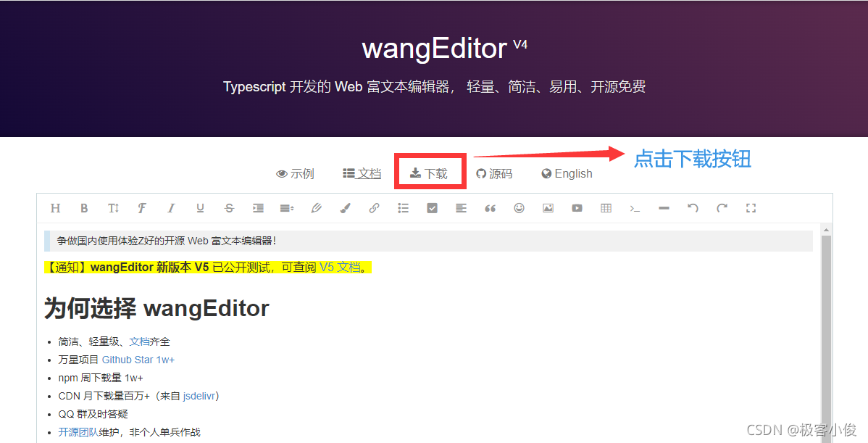Viewport: 868px width, 443px height.
Task: Open the text color pen icon
Action: tap(316, 208)
